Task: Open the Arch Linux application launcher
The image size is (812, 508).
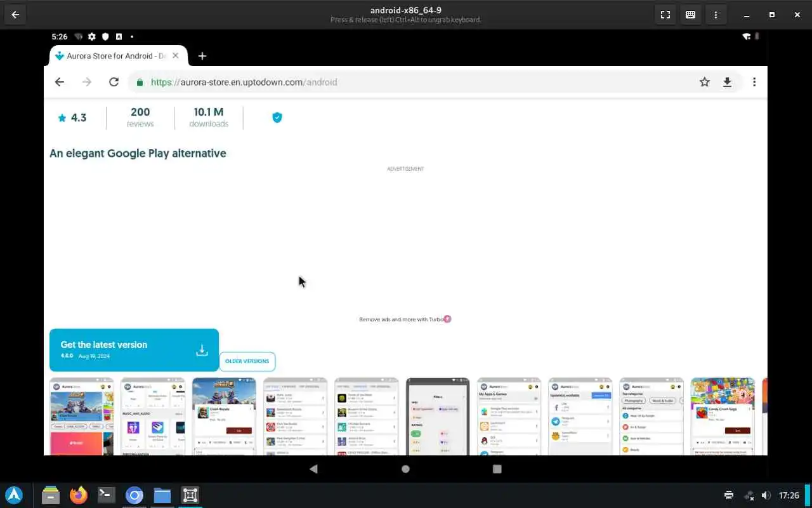Action: click(x=14, y=495)
